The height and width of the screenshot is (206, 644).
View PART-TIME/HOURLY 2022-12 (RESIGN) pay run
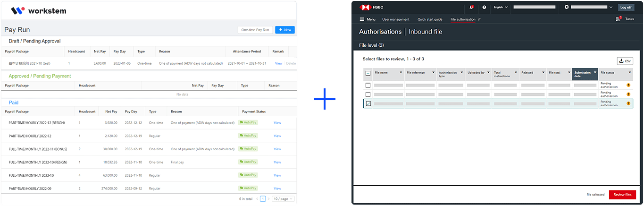(277, 123)
